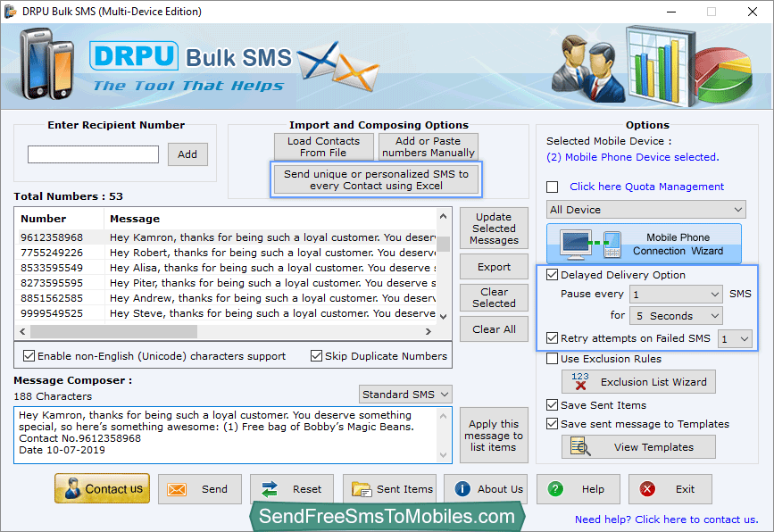Image resolution: width=774 pixels, height=532 pixels.
Task: Open the 5 Seconds delay dropdown
Action: tap(676, 316)
